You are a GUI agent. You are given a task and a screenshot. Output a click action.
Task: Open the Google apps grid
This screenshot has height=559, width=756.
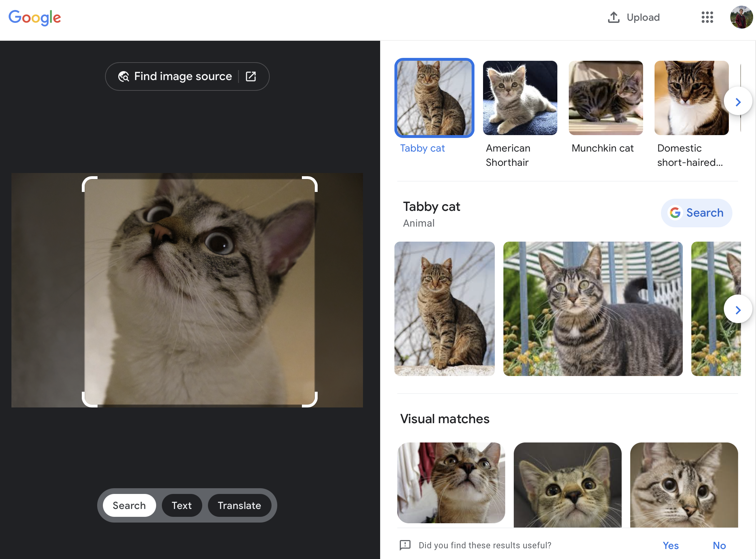(x=707, y=17)
